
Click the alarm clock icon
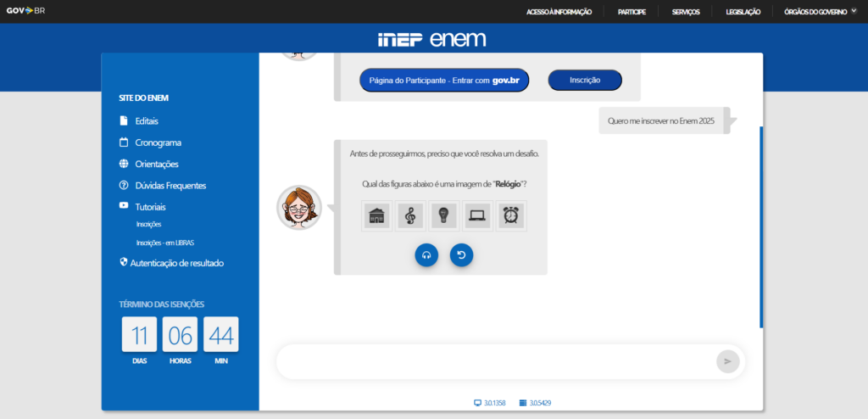coord(511,216)
